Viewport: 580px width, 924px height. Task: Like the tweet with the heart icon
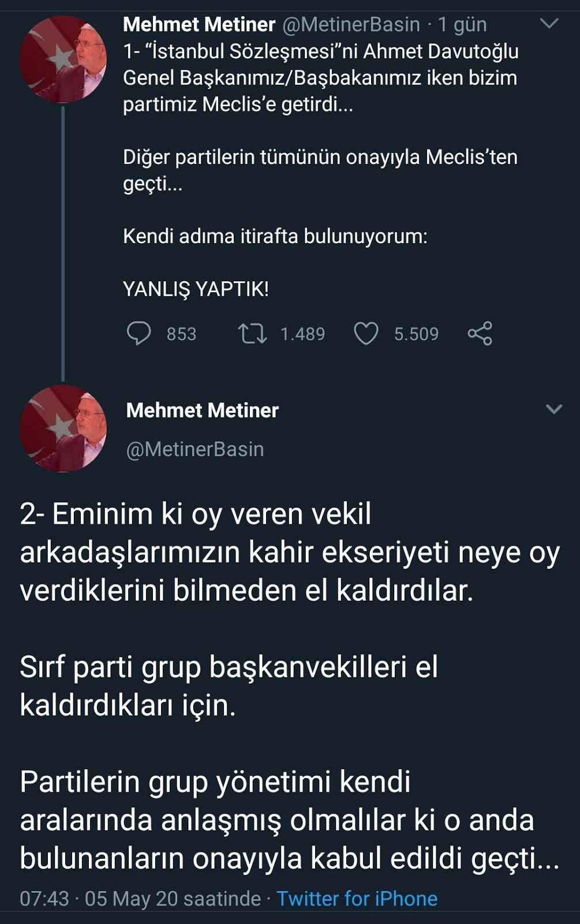(x=366, y=333)
